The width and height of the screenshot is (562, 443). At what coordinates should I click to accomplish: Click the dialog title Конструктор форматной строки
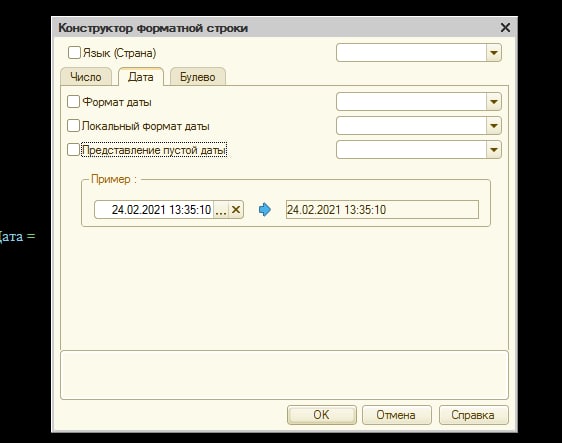coord(153,28)
